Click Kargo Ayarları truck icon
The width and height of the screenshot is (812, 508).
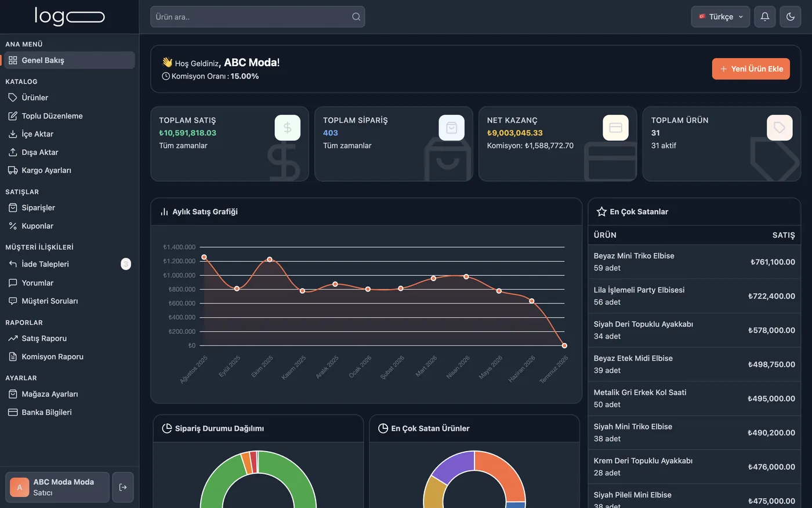(x=13, y=170)
